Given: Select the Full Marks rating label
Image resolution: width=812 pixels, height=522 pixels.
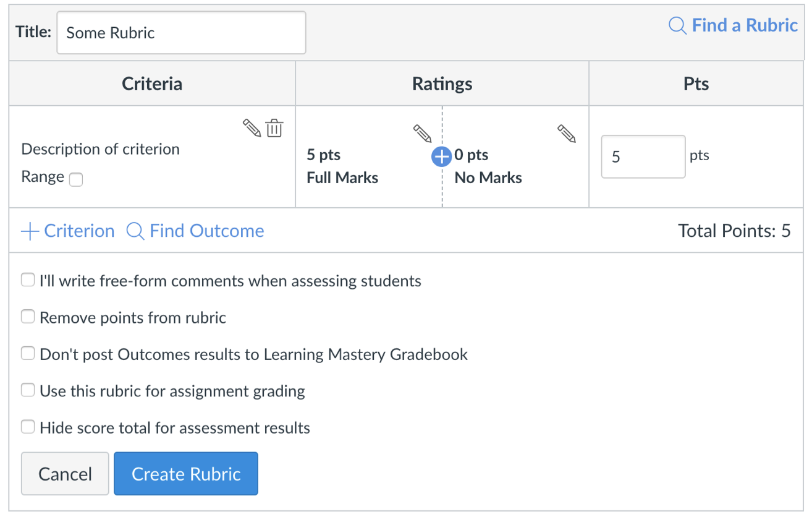Looking at the screenshot, I should (x=342, y=178).
